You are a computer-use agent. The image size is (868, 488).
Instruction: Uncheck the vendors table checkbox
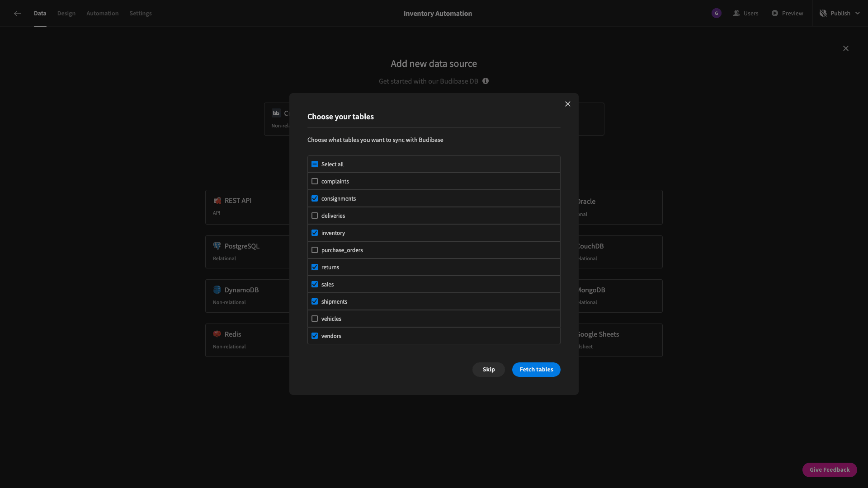[315, 336]
